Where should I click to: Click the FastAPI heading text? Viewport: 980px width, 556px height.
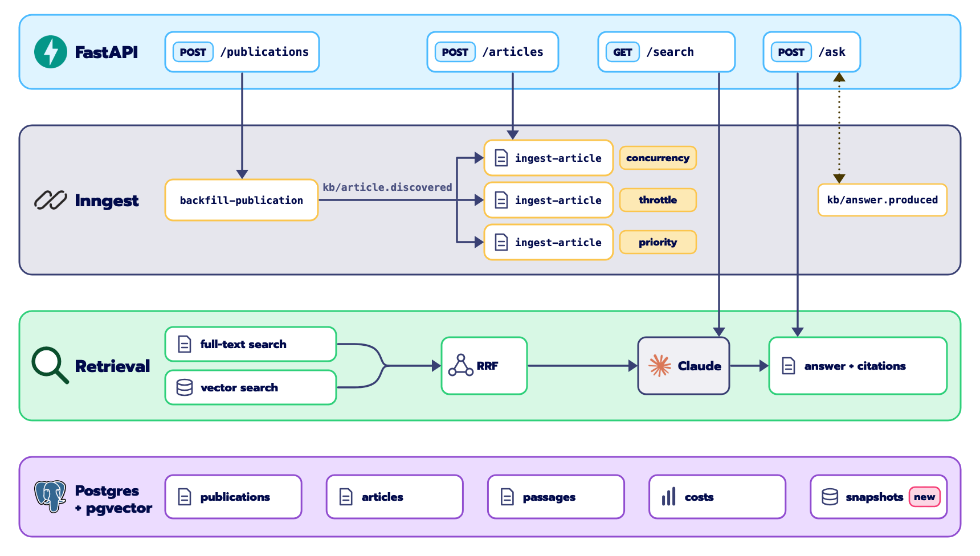(x=107, y=52)
